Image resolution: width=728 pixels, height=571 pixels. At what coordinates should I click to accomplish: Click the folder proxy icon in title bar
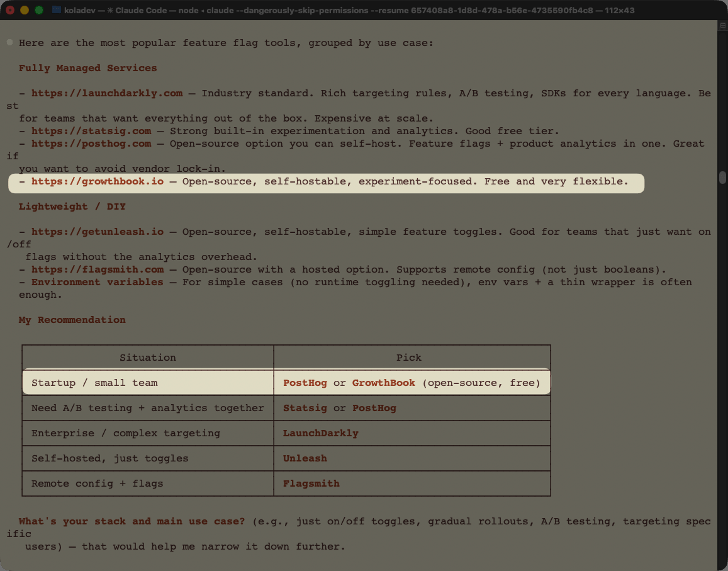click(x=57, y=10)
